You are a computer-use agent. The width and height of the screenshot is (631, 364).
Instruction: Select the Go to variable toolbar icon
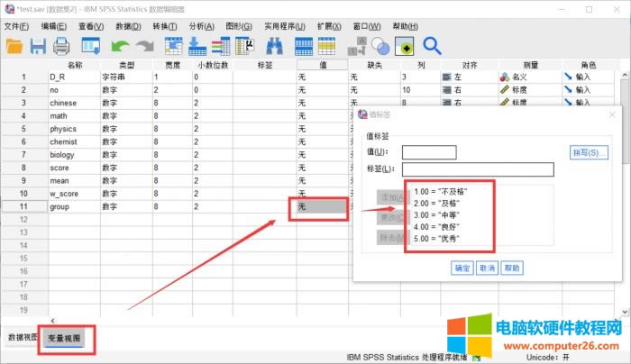coord(197,46)
